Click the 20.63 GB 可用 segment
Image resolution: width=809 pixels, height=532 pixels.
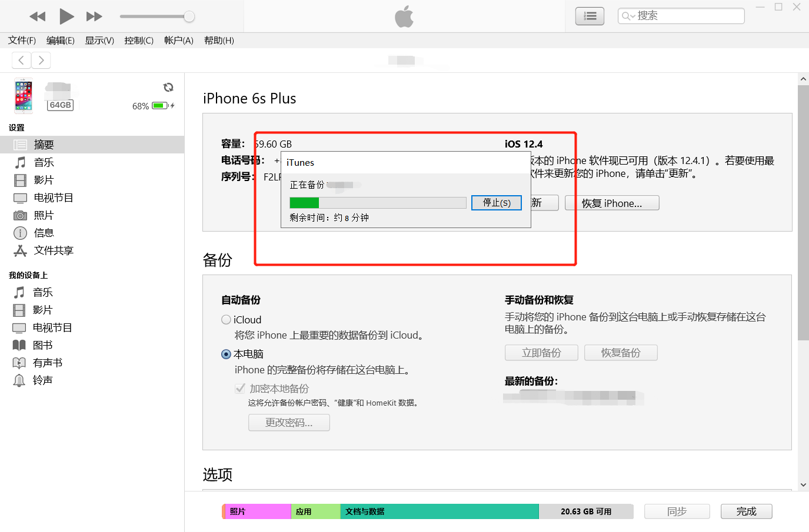click(x=586, y=511)
